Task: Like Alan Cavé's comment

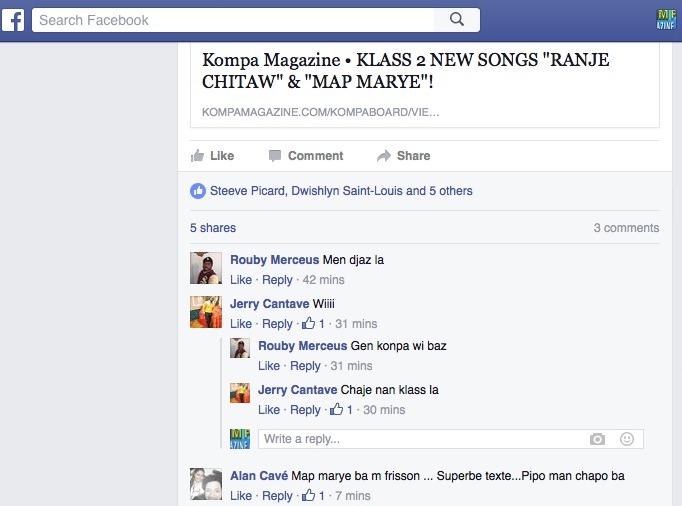Action: click(241, 496)
